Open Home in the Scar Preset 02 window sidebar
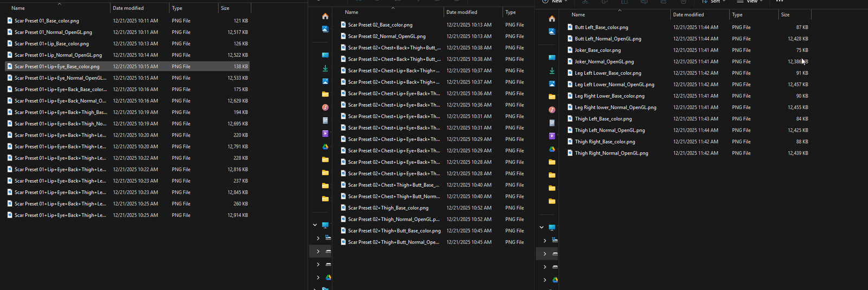868x290 pixels. [x=325, y=16]
